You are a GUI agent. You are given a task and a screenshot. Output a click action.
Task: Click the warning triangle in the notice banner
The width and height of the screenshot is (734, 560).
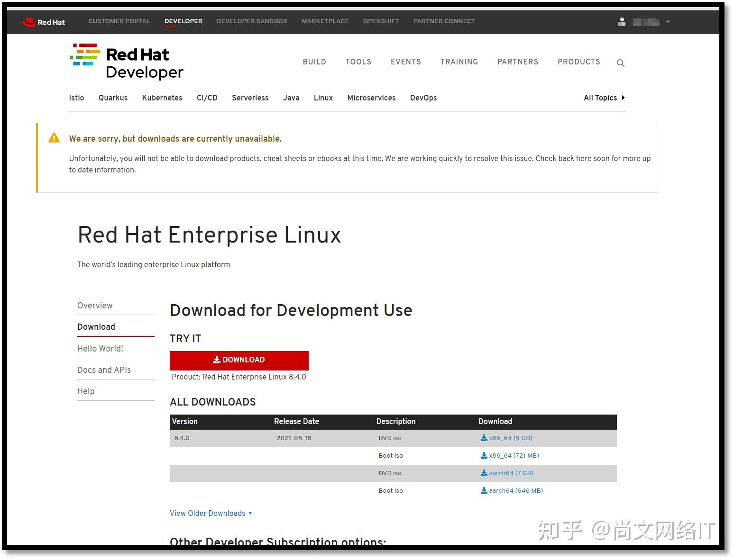(x=54, y=138)
